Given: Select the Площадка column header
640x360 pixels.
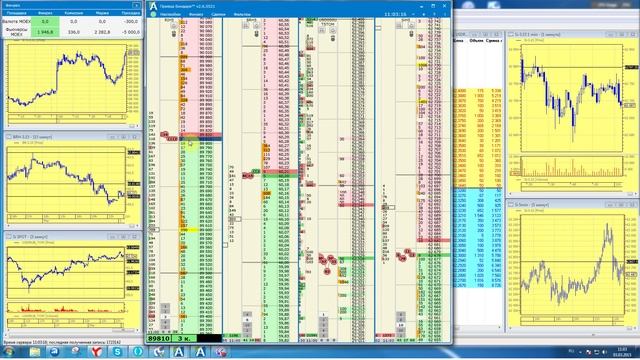Looking at the screenshot, I should point(17,13).
